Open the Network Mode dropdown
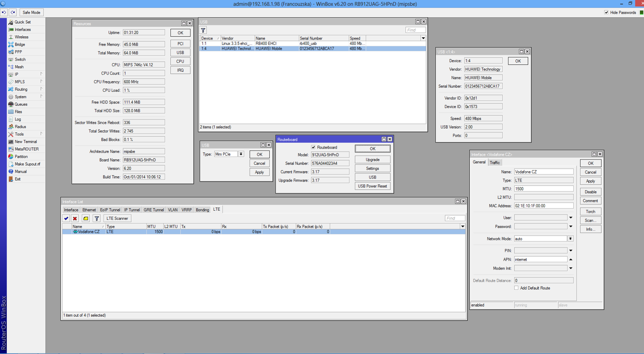The height and width of the screenshot is (354, 644). click(570, 238)
